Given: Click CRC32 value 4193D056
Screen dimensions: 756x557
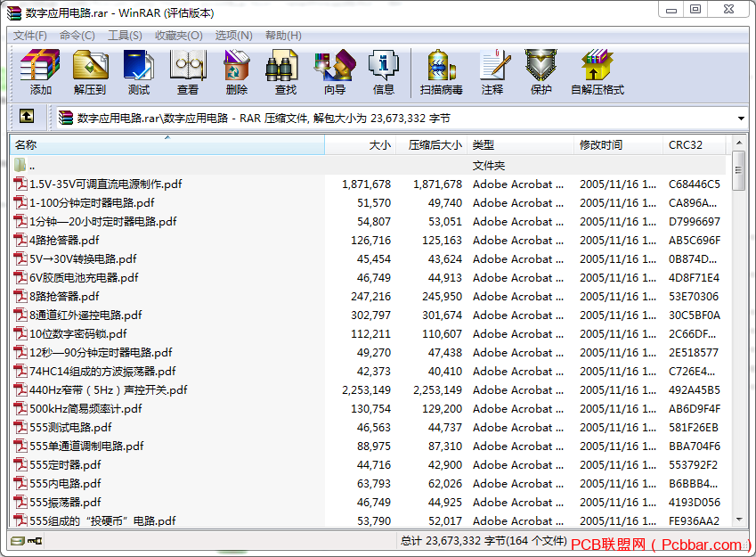Looking at the screenshot, I should coord(695,502).
